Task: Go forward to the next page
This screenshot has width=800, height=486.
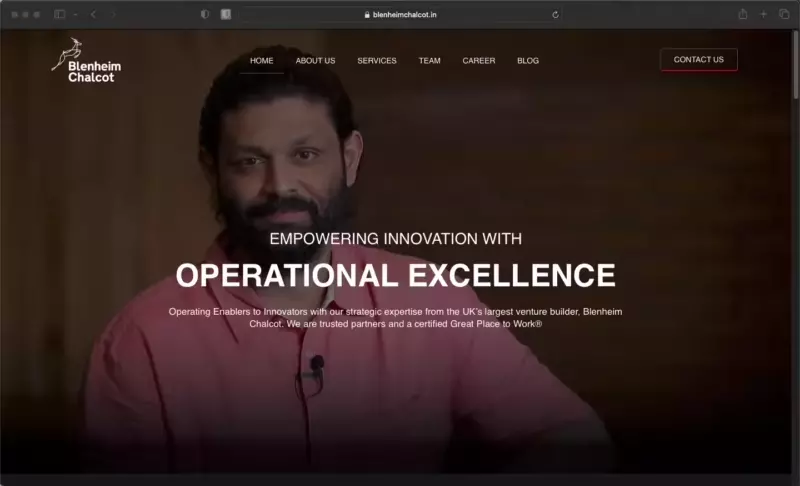Action: point(113,14)
